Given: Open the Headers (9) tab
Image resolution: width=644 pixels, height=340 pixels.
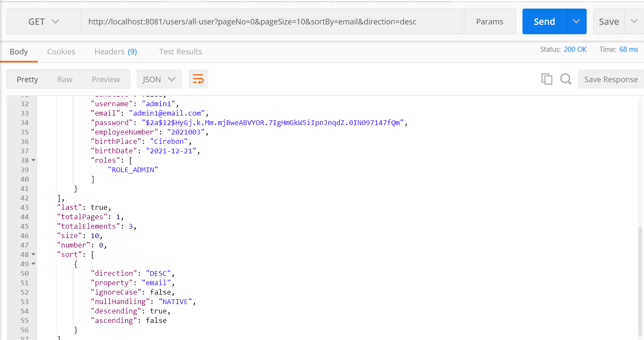Looking at the screenshot, I should [116, 51].
